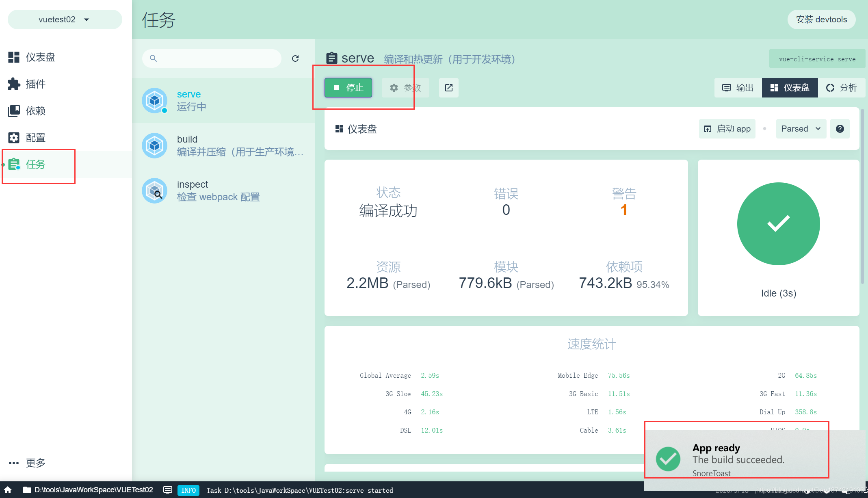
Task: Click the serve task cube icon
Action: (x=155, y=100)
